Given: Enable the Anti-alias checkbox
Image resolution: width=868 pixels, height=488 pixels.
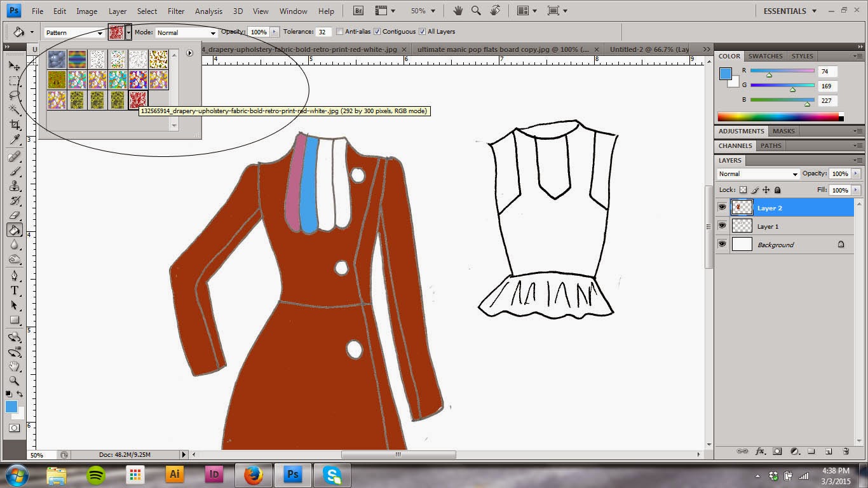Looking at the screenshot, I should pos(340,32).
